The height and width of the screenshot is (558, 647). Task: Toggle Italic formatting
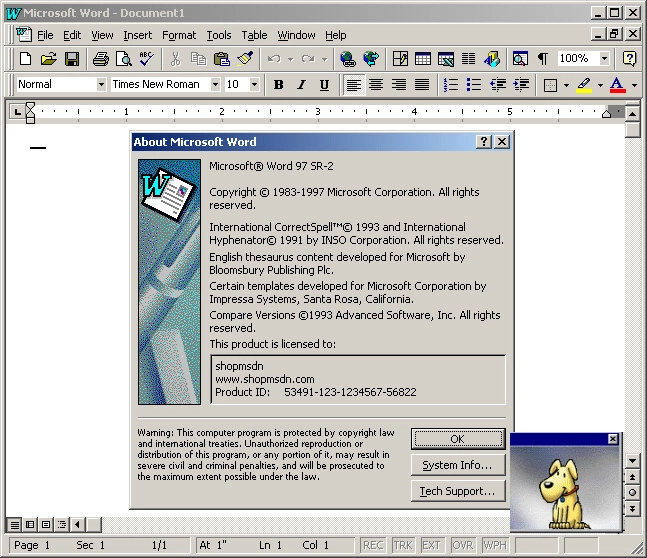click(301, 85)
